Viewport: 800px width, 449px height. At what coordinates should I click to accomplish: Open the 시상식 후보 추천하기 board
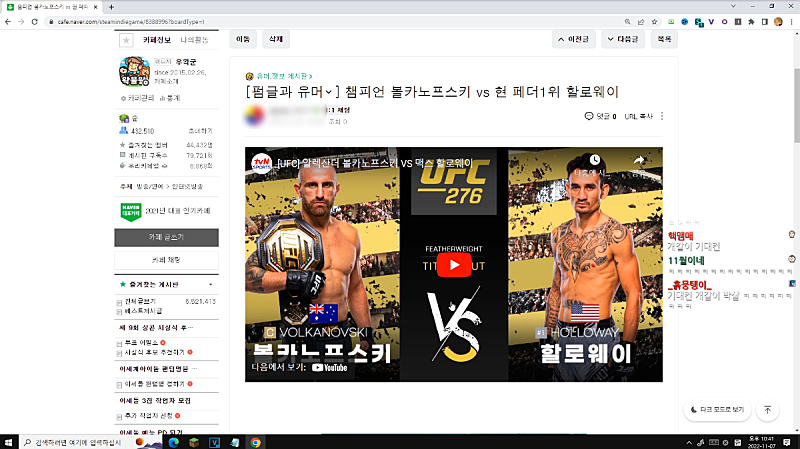coord(155,352)
